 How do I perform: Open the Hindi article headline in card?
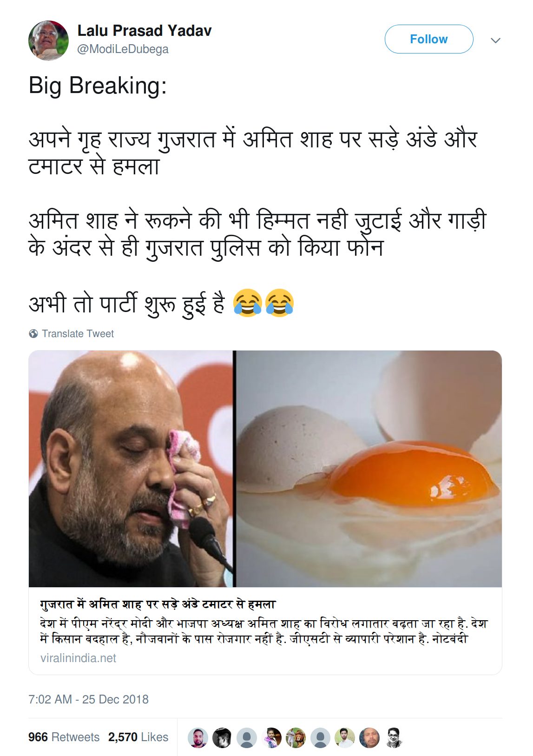click(x=158, y=604)
